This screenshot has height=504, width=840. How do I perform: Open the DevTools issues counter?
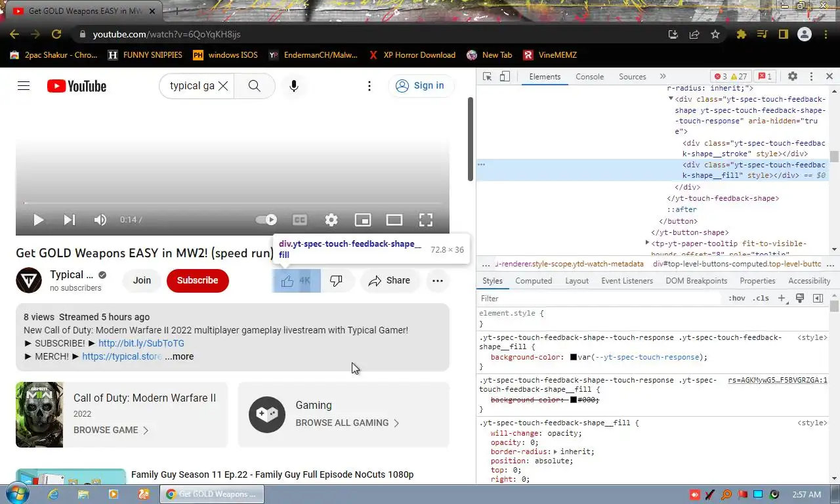point(764,77)
